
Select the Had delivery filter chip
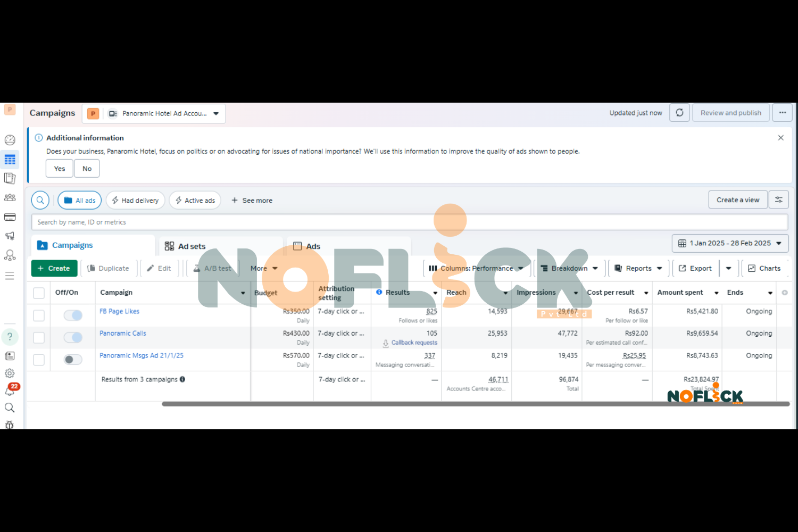[136, 201]
